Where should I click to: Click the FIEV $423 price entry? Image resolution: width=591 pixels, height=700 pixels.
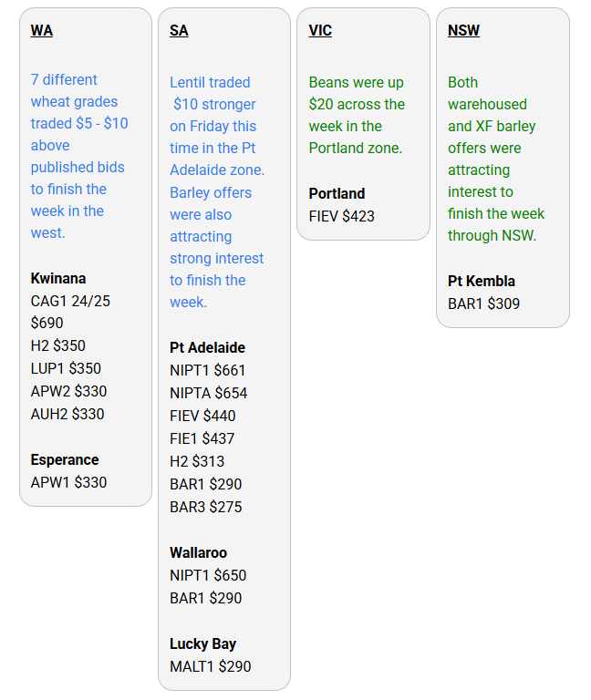pyautogui.click(x=342, y=216)
